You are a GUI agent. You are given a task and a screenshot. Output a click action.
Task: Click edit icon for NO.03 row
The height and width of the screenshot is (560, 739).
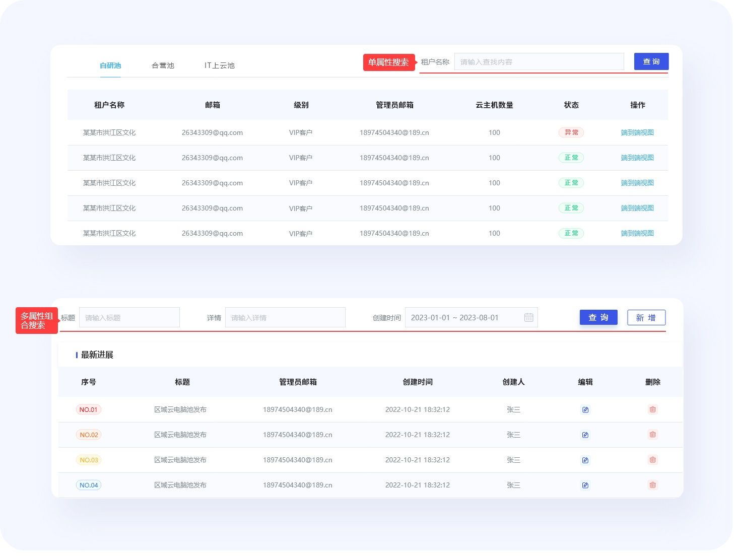585,460
